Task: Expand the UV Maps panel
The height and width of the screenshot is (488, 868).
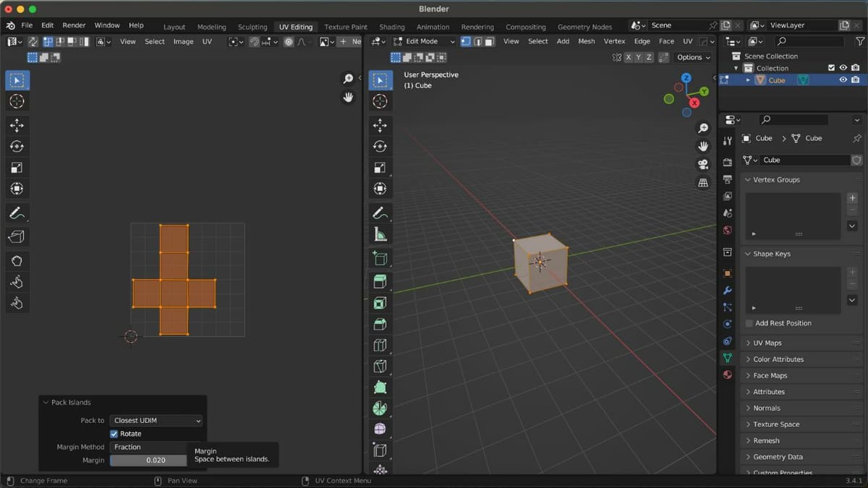Action: tap(748, 343)
